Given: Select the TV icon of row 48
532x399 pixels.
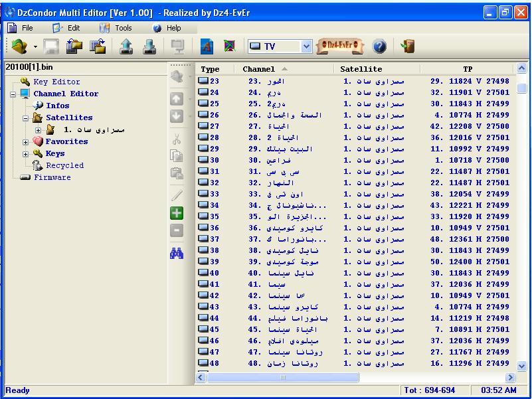Looking at the screenshot, I should [x=203, y=363].
